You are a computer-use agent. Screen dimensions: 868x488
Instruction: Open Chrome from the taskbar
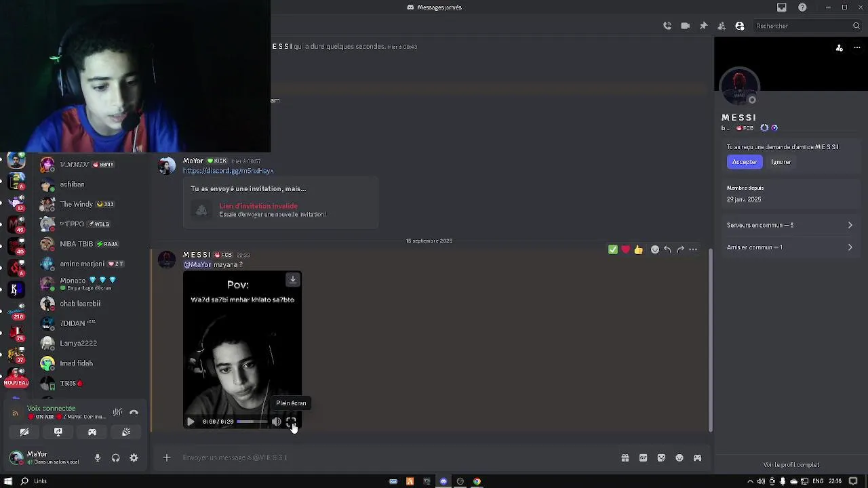[x=477, y=481]
